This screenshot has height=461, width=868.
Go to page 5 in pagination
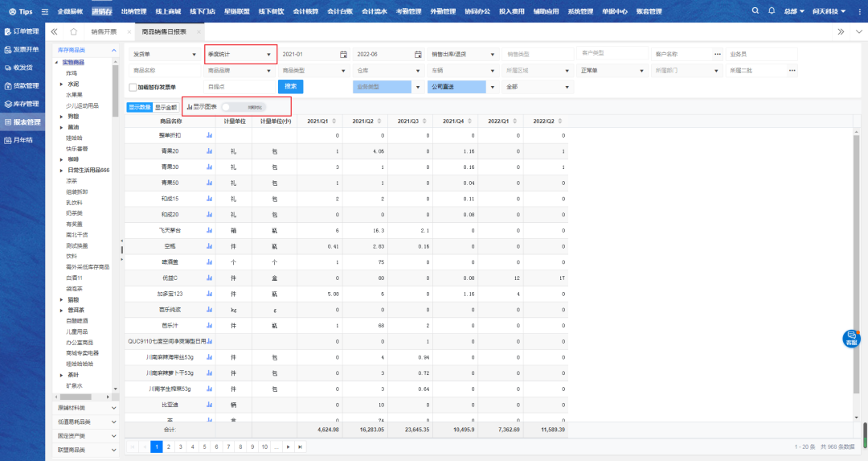(x=205, y=446)
